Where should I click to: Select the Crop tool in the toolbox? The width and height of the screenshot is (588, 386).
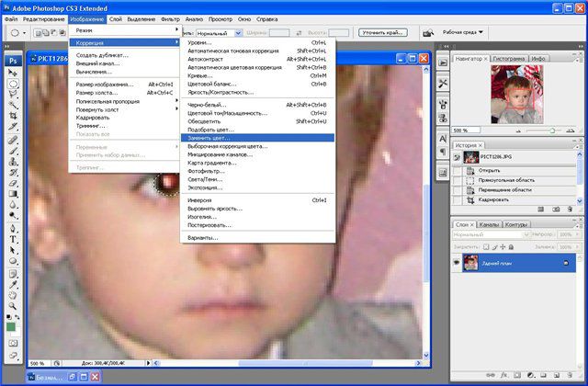coord(14,118)
